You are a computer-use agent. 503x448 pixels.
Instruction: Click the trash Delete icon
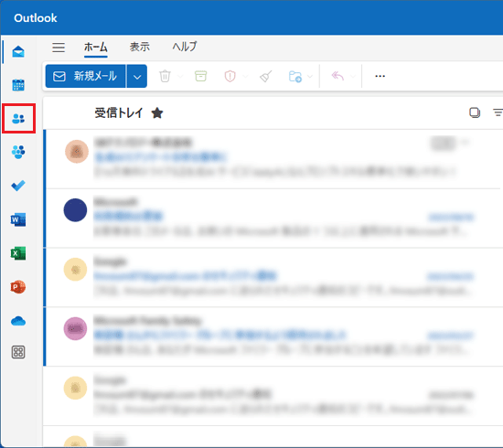point(165,76)
